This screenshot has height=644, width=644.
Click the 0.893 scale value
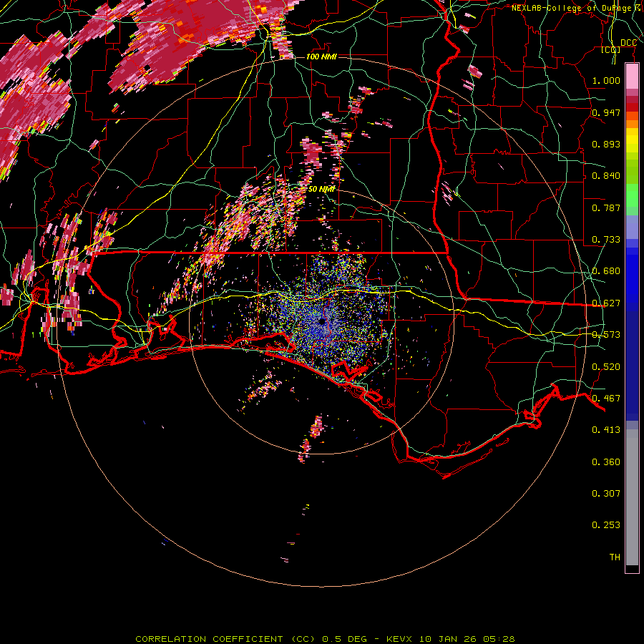[606, 144]
